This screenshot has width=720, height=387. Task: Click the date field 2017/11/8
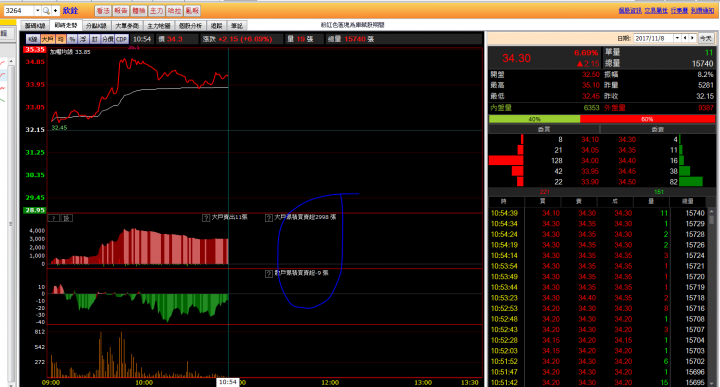pos(653,38)
